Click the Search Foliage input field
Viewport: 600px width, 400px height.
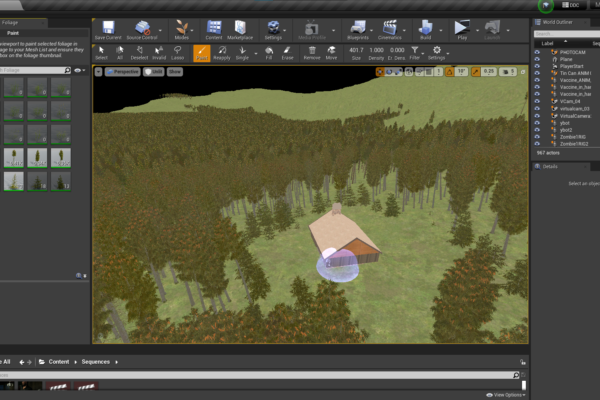pos(33,70)
